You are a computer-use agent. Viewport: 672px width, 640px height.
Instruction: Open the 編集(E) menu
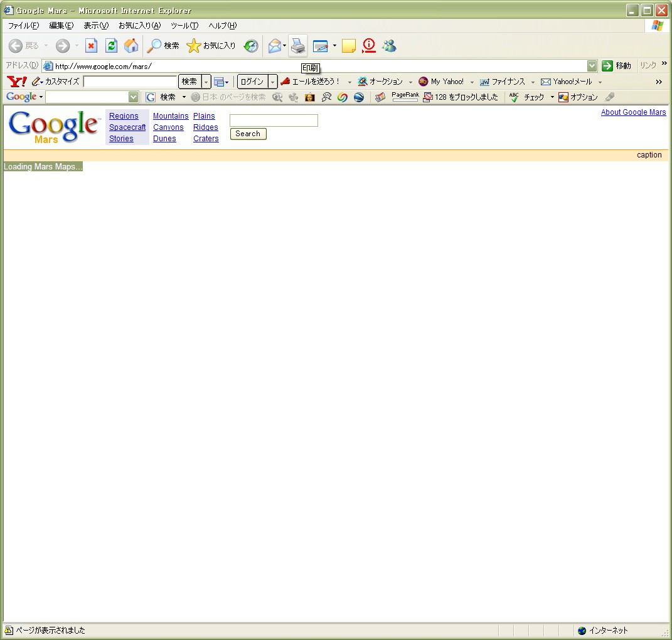click(61, 26)
